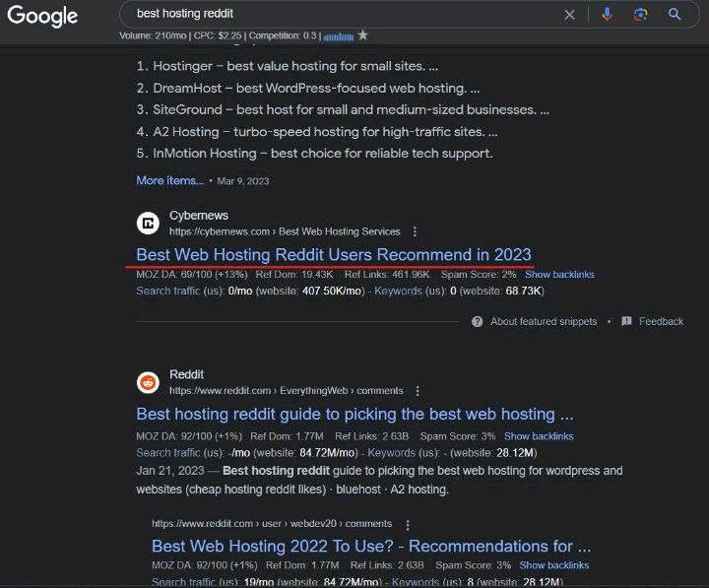
Task: Show backlinks for the webdev20 result
Action: tap(553, 565)
